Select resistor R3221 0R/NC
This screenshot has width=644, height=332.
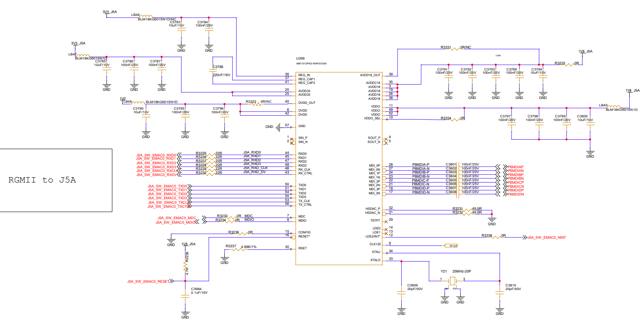456,48
